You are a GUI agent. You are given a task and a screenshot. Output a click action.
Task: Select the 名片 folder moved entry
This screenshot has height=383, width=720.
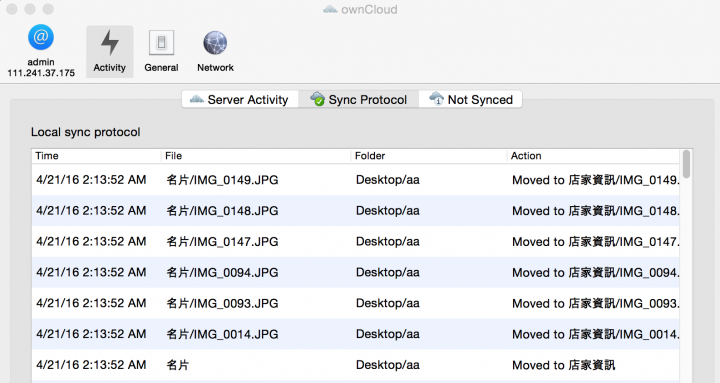pos(355,365)
